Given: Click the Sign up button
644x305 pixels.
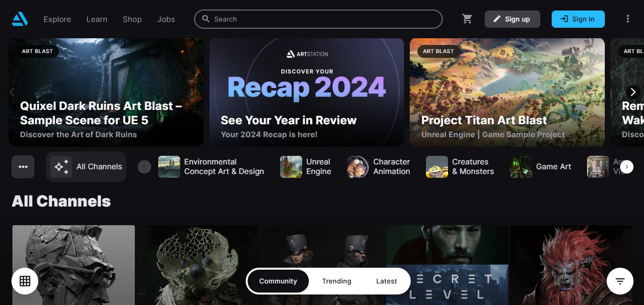Looking at the screenshot, I should [513, 19].
